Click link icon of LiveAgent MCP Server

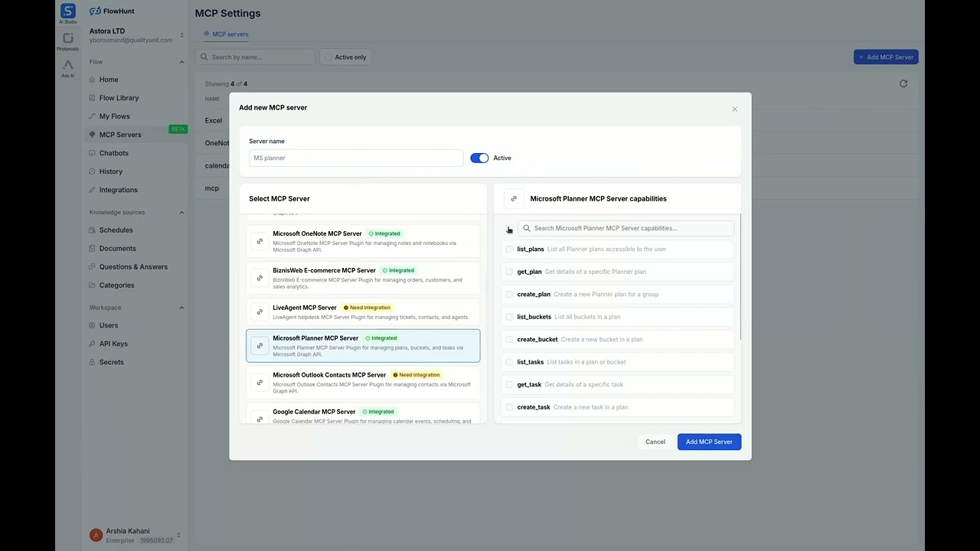pyautogui.click(x=260, y=311)
